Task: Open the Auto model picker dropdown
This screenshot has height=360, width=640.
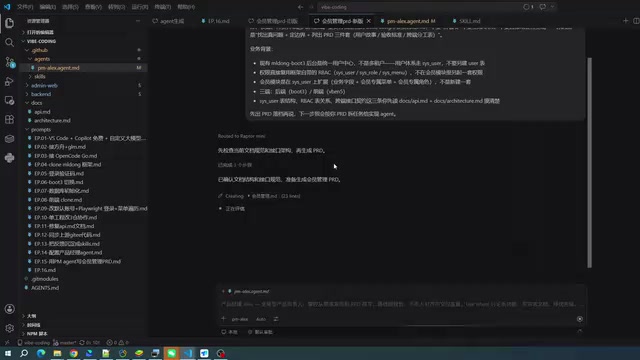Action: (x=261, y=319)
